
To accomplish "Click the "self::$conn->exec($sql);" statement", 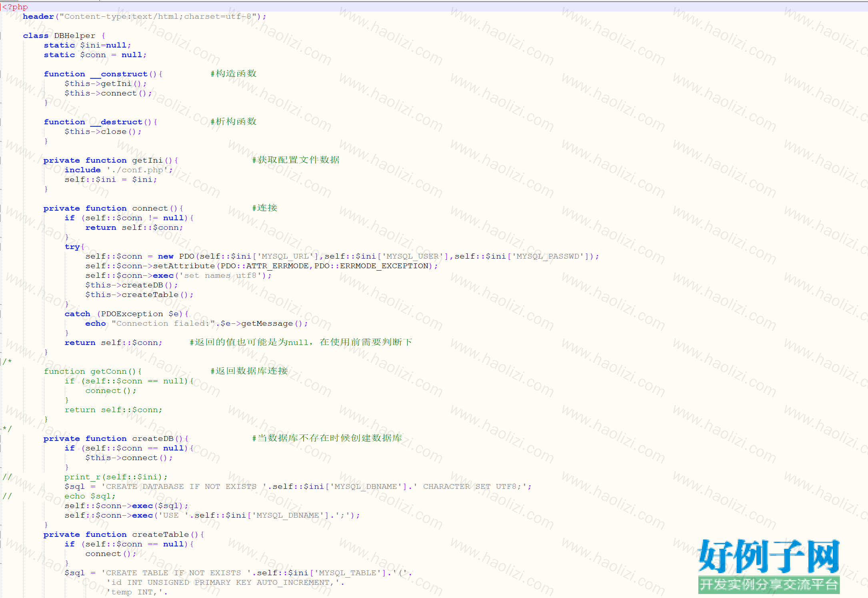I will coord(126,506).
